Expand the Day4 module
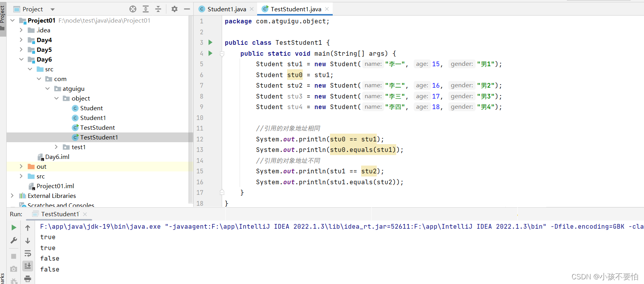644x284 pixels. coord(21,40)
